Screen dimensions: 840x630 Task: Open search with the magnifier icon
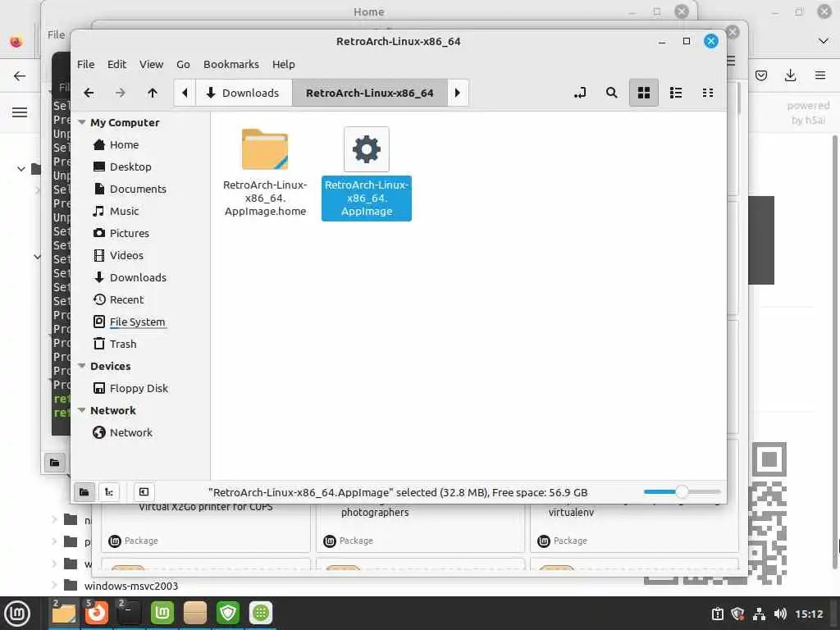coord(611,93)
